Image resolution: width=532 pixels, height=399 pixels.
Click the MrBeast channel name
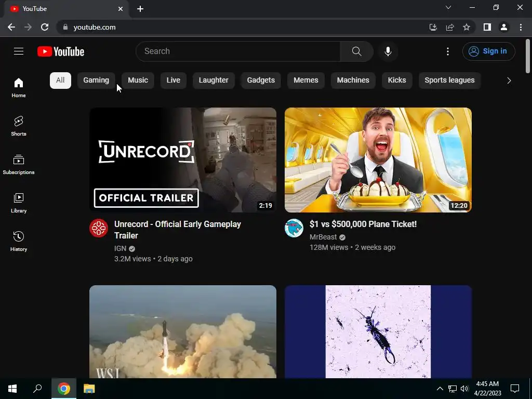pos(323,237)
